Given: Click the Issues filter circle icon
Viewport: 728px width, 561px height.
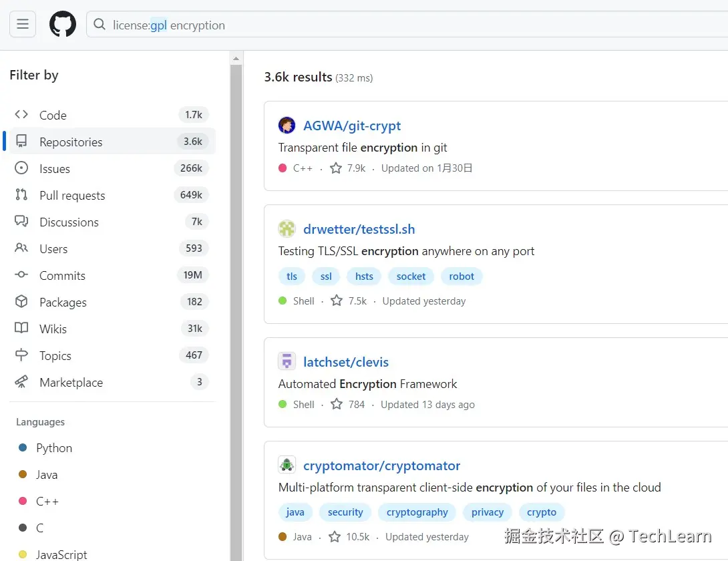Looking at the screenshot, I should (x=21, y=168).
